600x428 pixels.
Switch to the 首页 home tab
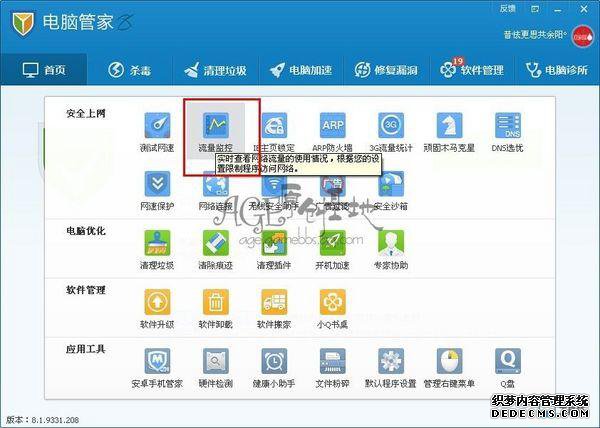[44, 70]
